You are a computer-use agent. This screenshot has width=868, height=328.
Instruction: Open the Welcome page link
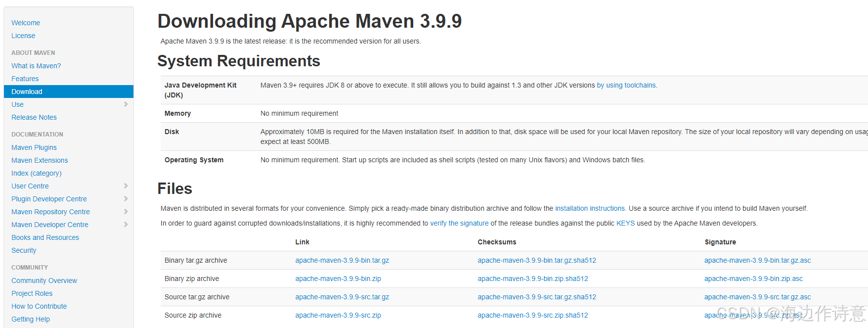26,23
